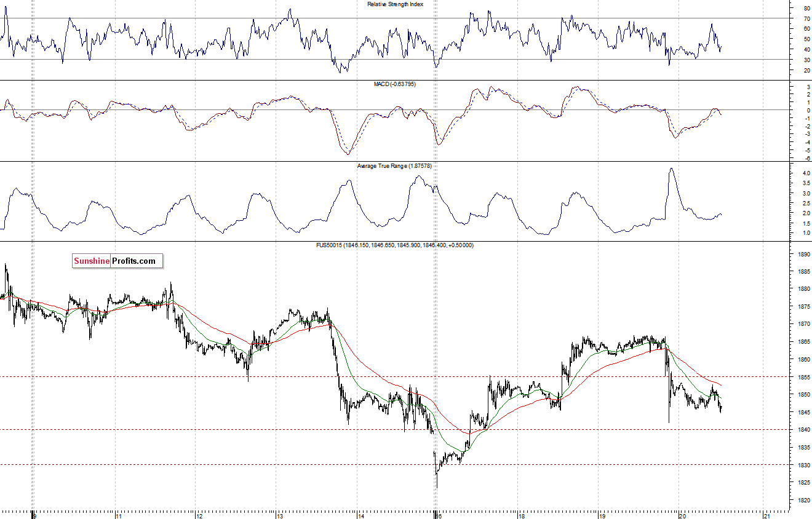Screen dimensions: 812x519
Task: Click the RSI axis value 60
Action: coord(806,29)
